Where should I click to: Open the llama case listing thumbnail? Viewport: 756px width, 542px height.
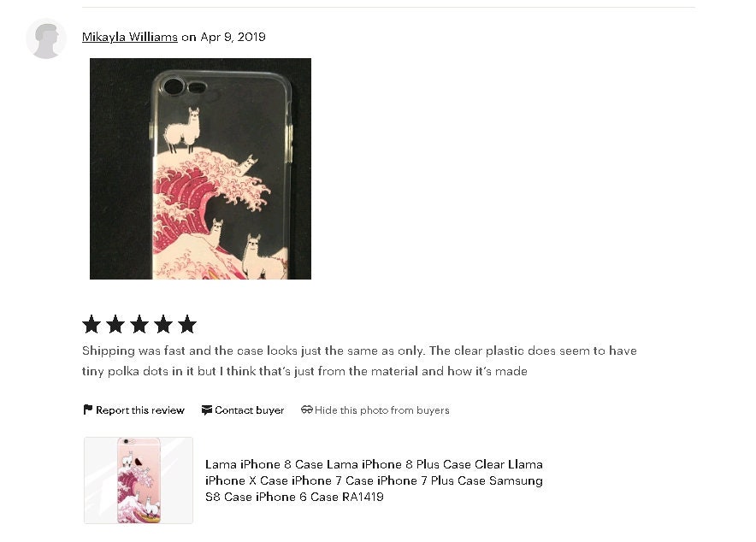tap(139, 480)
